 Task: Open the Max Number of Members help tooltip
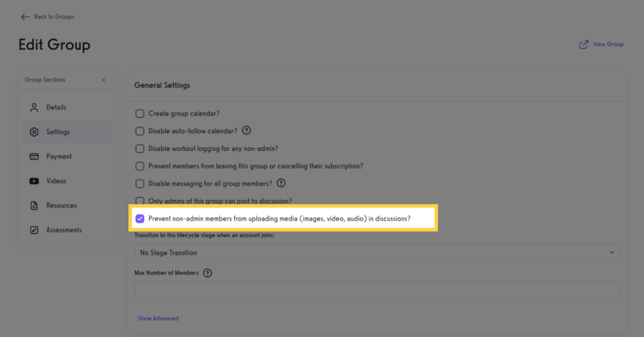[x=207, y=273]
